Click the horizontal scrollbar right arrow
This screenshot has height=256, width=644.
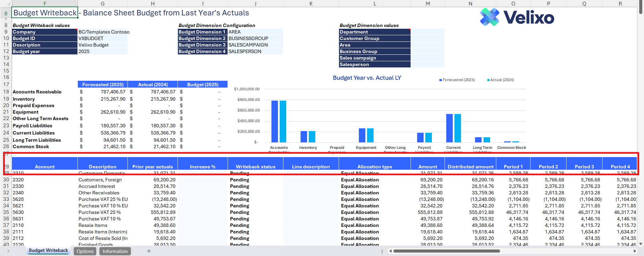(635, 251)
